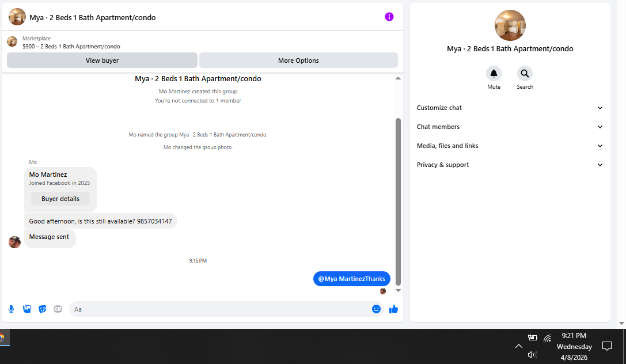Screen dimensions: 626x364
Task: Click the side panel group name title
Action: point(510,49)
